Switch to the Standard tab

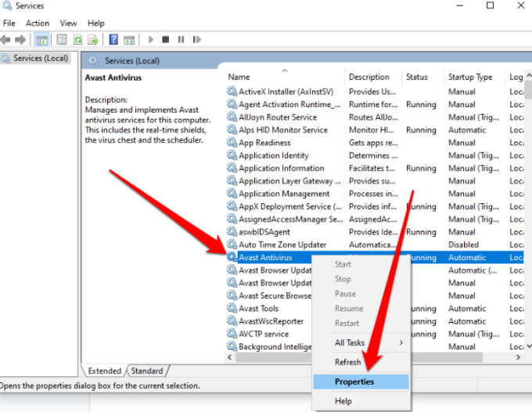147,371
